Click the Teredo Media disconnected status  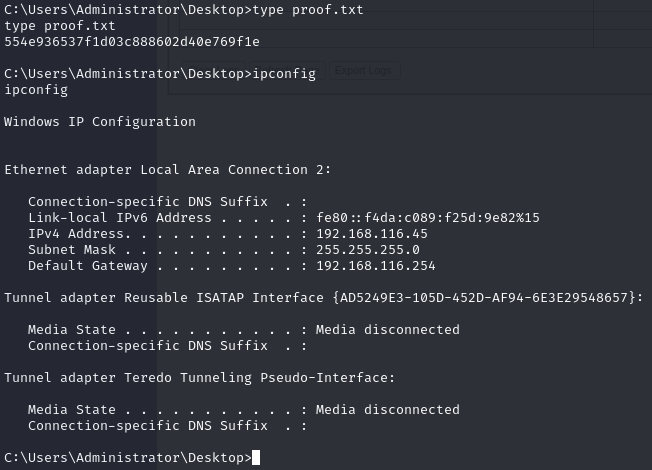[x=387, y=410]
